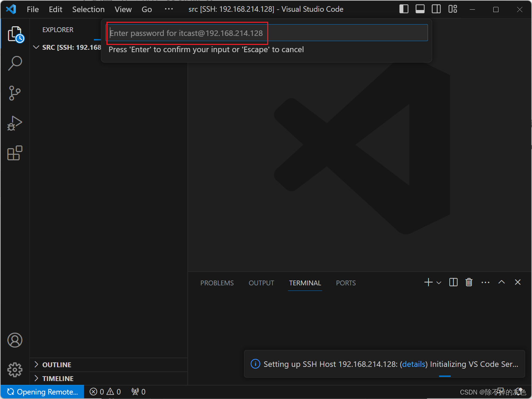Kill the terminal using the trash icon
The image size is (532, 399).
469,282
